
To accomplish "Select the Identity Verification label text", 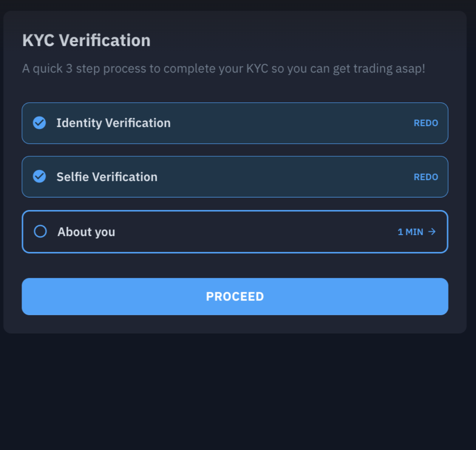I will coord(113,123).
